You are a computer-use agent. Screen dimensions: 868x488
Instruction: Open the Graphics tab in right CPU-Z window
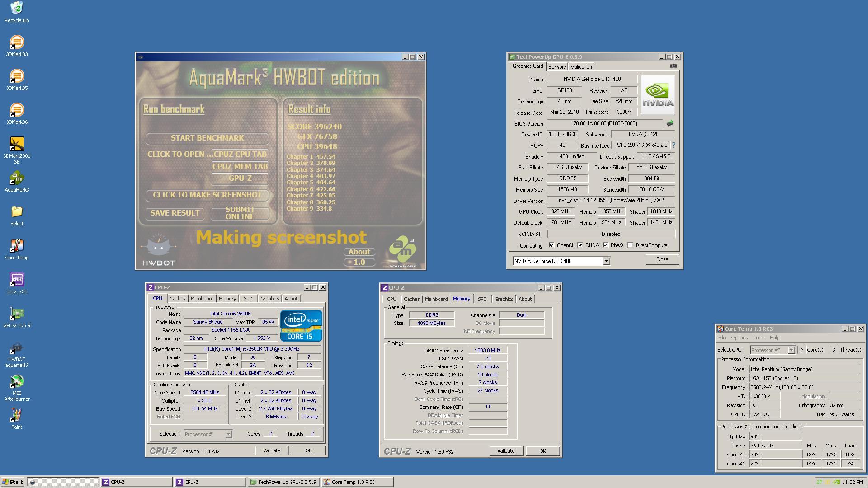click(x=504, y=299)
